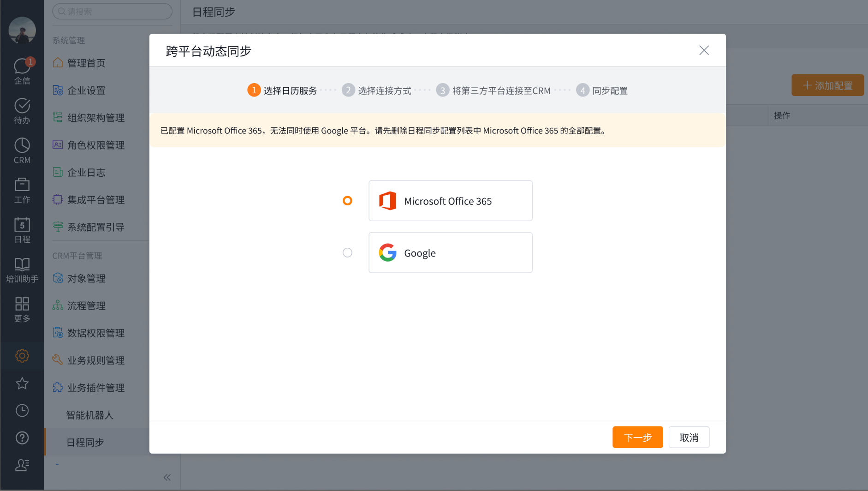Open the 企信 messaging icon
The width and height of the screenshot is (868, 491).
tap(22, 71)
